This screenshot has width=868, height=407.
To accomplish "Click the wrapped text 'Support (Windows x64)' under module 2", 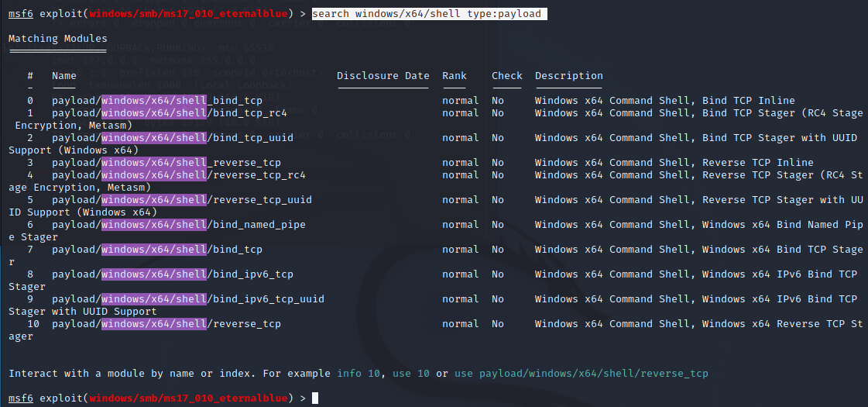I will tap(74, 150).
